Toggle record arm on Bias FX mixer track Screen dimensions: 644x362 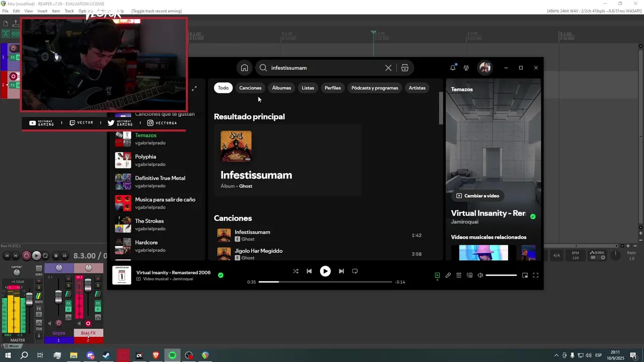(x=88, y=323)
